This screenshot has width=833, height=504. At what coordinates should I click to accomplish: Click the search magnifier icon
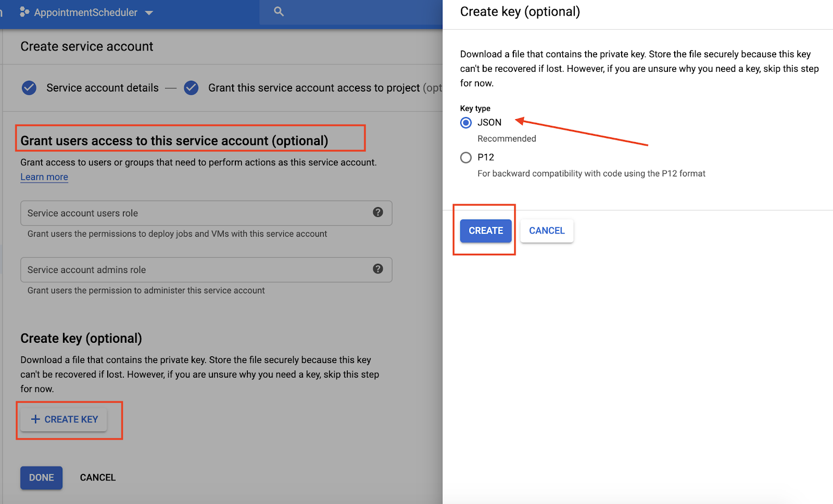279,11
